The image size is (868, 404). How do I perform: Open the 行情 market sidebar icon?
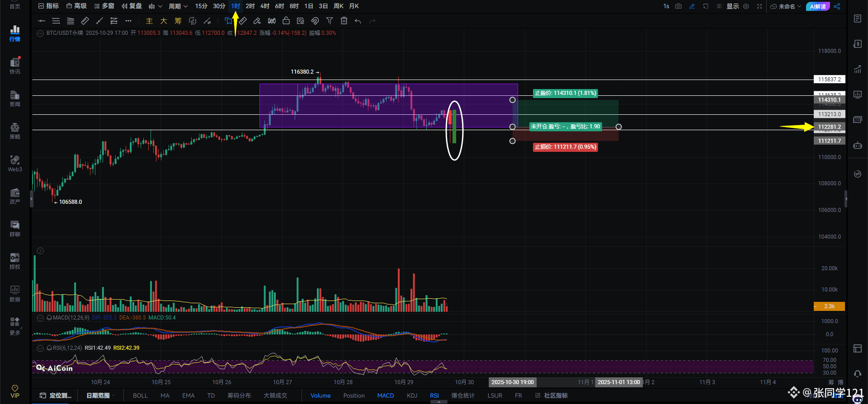[x=15, y=33]
